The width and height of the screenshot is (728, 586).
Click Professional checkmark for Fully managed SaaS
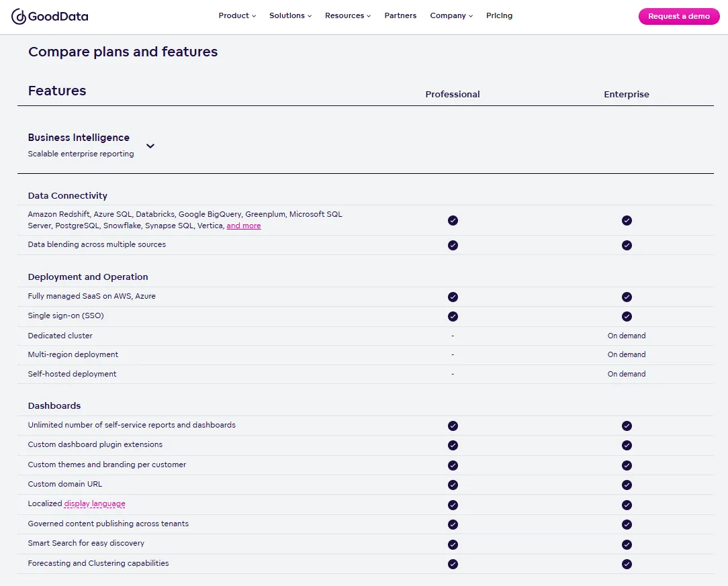[x=453, y=297]
